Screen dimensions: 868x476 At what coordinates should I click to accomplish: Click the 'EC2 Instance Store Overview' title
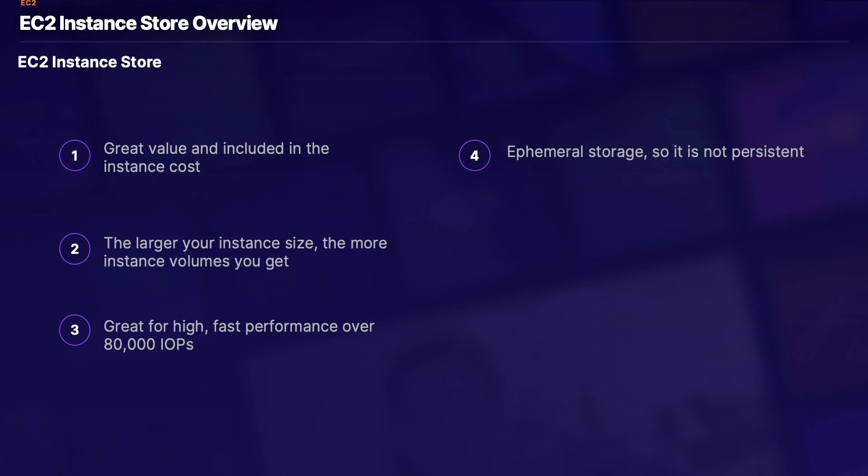(148, 23)
